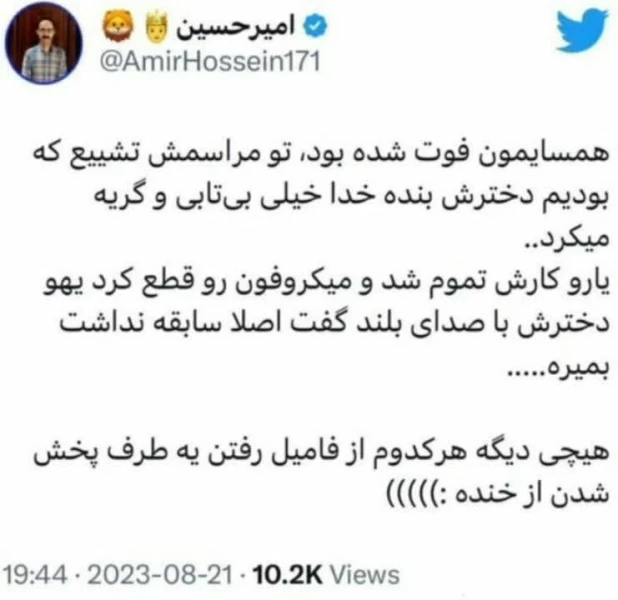Click the line starting دخترش با صدای بلند
Viewport: 618px width, 600px height.
click(335, 326)
